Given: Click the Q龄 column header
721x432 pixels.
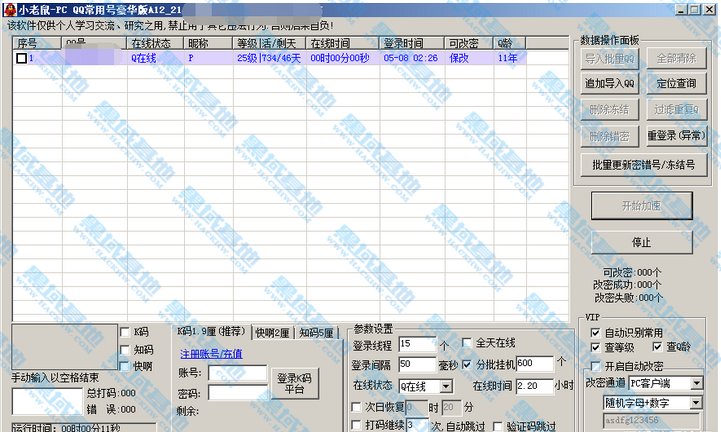Looking at the screenshot, I should coord(509,43).
